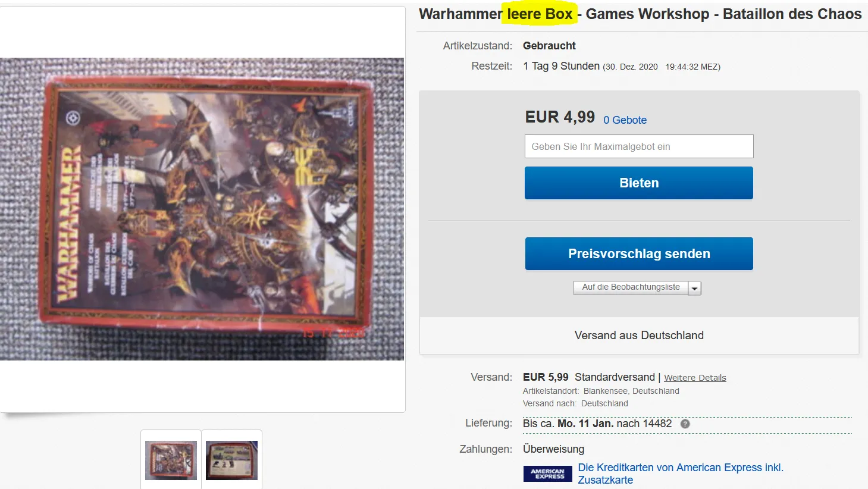This screenshot has width=868, height=489.
Task: Open the 0 Gebote link
Action: [625, 120]
